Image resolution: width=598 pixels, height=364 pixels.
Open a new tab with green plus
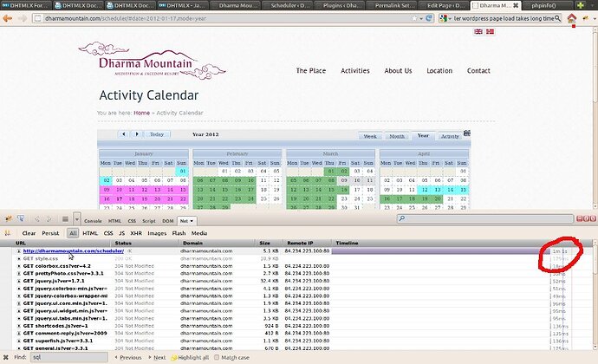(x=581, y=5)
